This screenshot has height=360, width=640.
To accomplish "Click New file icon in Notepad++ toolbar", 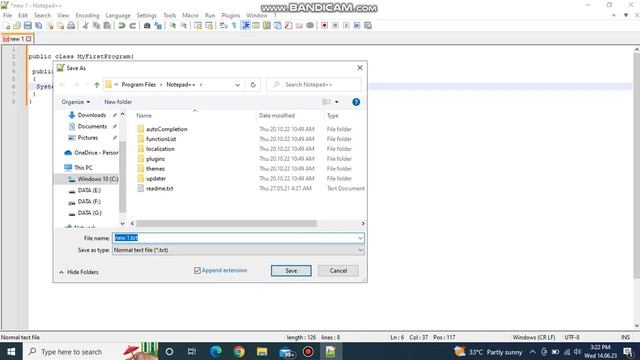I will (7, 26).
